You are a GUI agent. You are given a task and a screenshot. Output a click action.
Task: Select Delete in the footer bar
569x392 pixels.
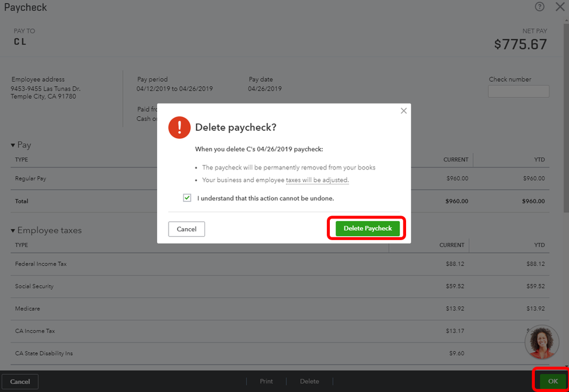[x=309, y=381]
